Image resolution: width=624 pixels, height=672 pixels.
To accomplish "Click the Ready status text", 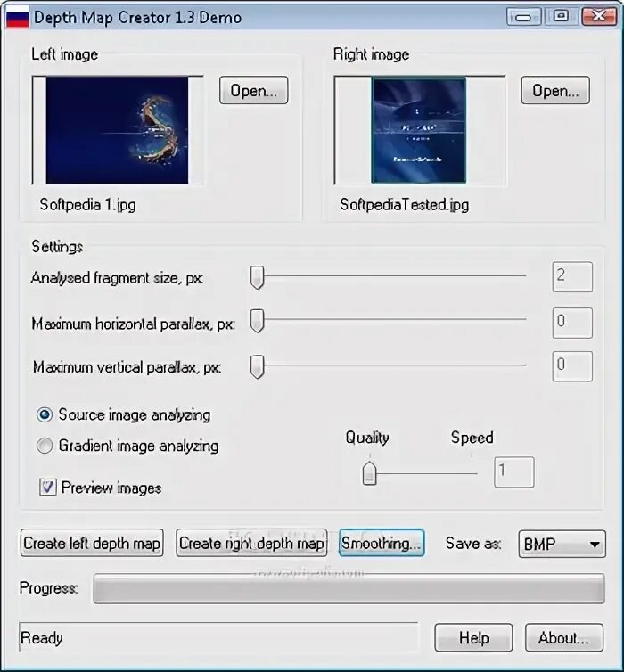I will point(42,638).
